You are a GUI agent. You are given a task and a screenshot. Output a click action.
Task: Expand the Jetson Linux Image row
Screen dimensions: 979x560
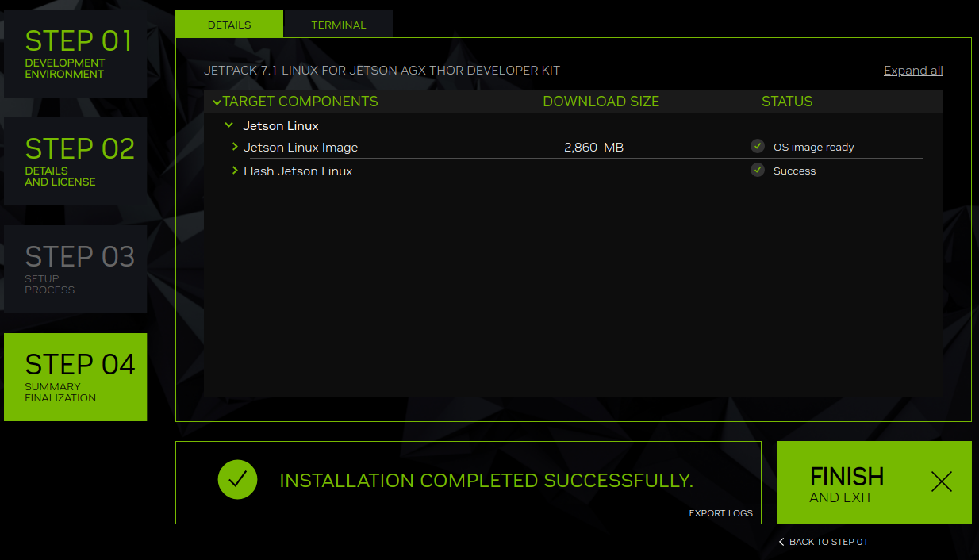click(x=235, y=147)
